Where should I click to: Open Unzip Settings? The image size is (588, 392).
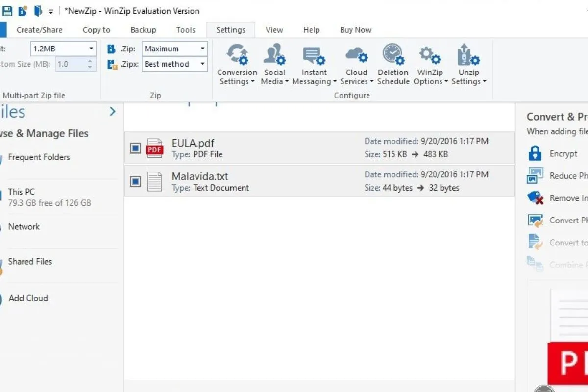coord(468,64)
